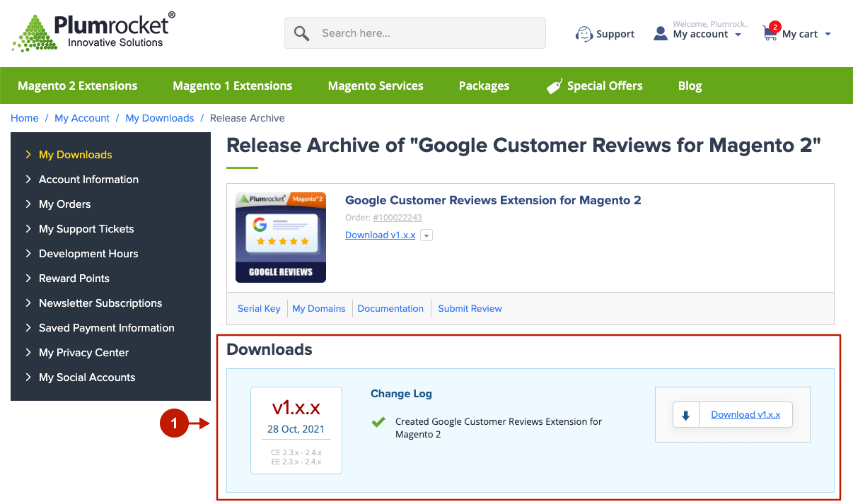Open My Orders in sidebar
Screen dimensions: 853x504
pyautogui.click(x=64, y=204)
